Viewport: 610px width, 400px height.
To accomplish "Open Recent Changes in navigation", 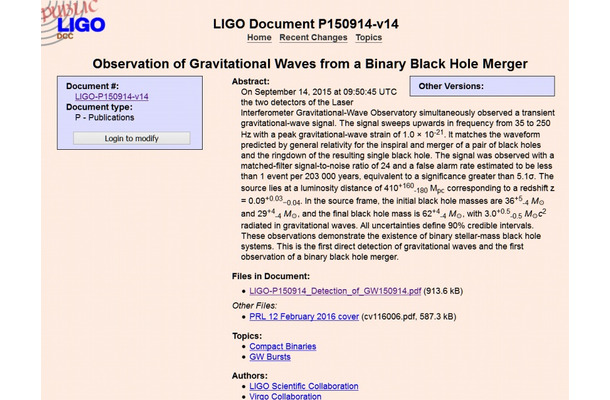I will click(313, 37).
